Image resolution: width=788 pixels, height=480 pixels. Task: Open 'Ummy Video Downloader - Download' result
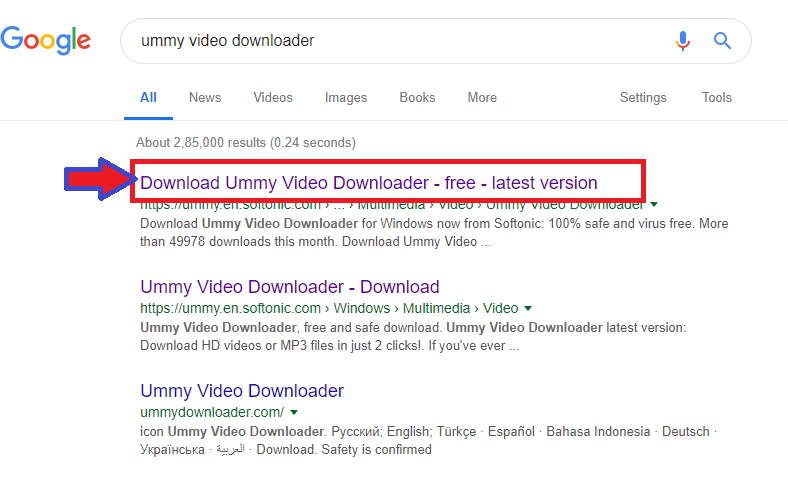[289, 286]
